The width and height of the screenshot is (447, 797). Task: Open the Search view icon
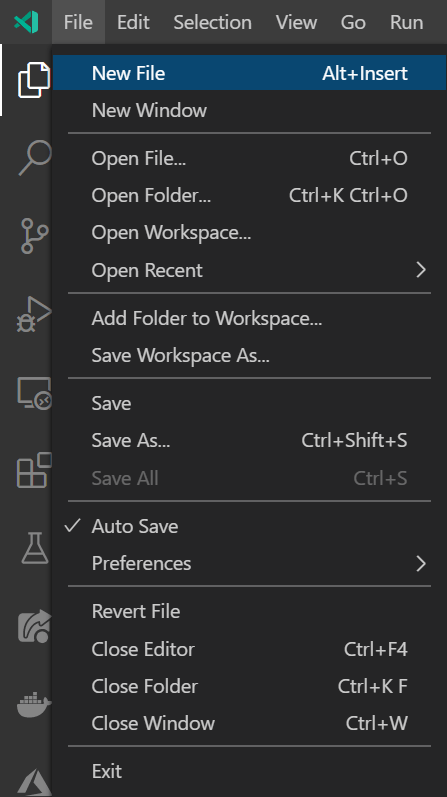pos(35,158)
